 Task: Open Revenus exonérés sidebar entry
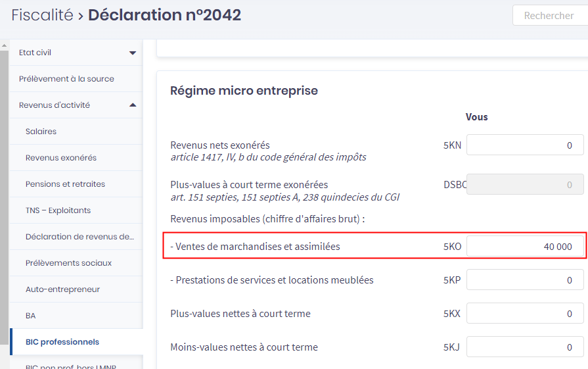coord(60,158)
